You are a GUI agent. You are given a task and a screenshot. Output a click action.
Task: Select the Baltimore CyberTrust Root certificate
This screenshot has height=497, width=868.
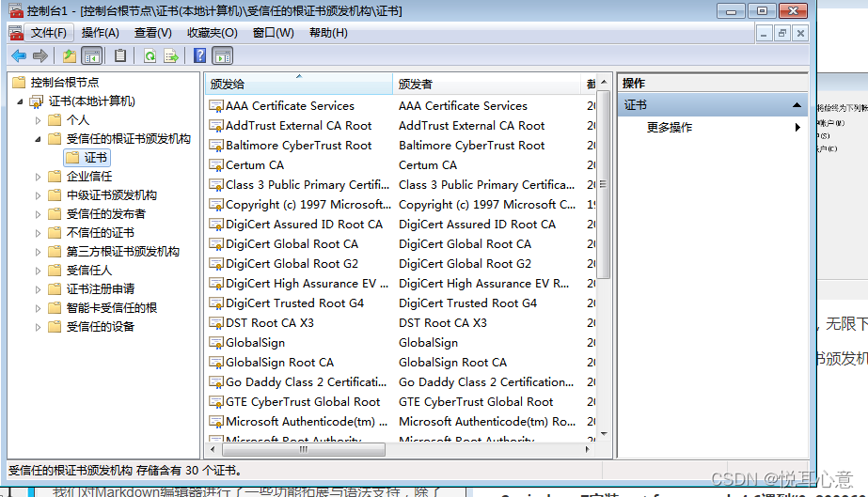[298, 146]
